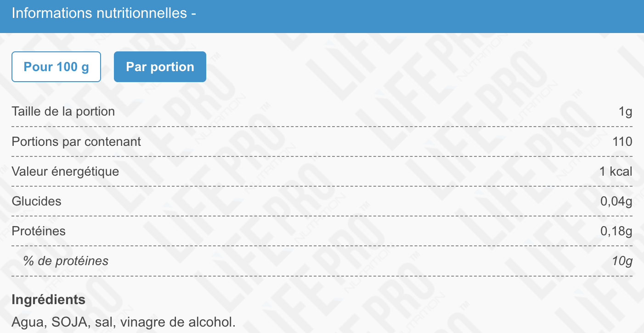Click the Glucides row label
The image size is (644, 333).
pos(36,201)
